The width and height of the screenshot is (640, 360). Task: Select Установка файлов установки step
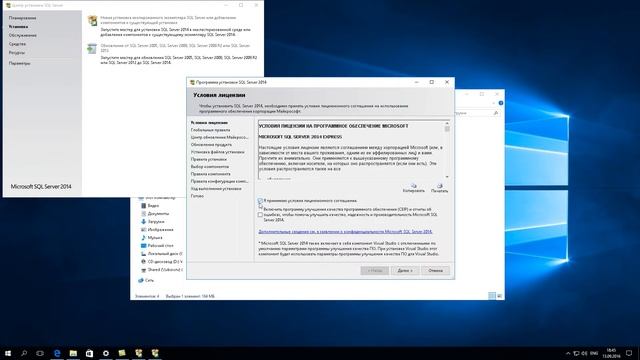pyautogui.click(x=217, y=152)
